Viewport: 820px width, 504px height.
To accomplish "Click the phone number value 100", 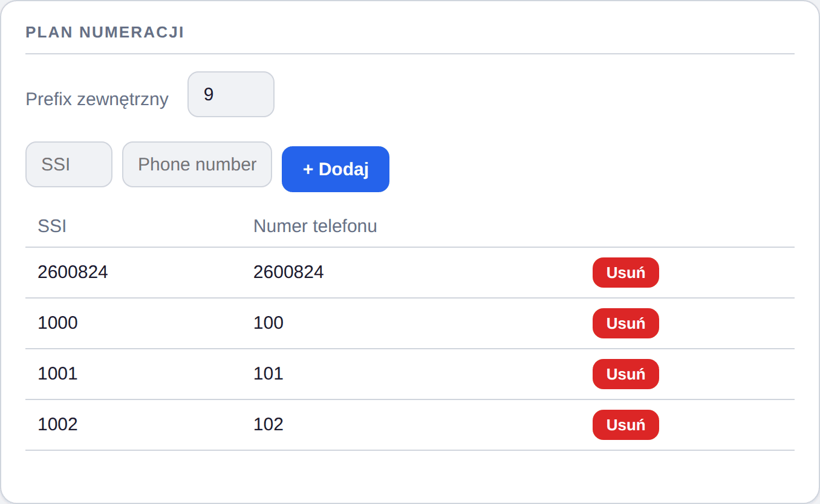I will pos(268,323).
